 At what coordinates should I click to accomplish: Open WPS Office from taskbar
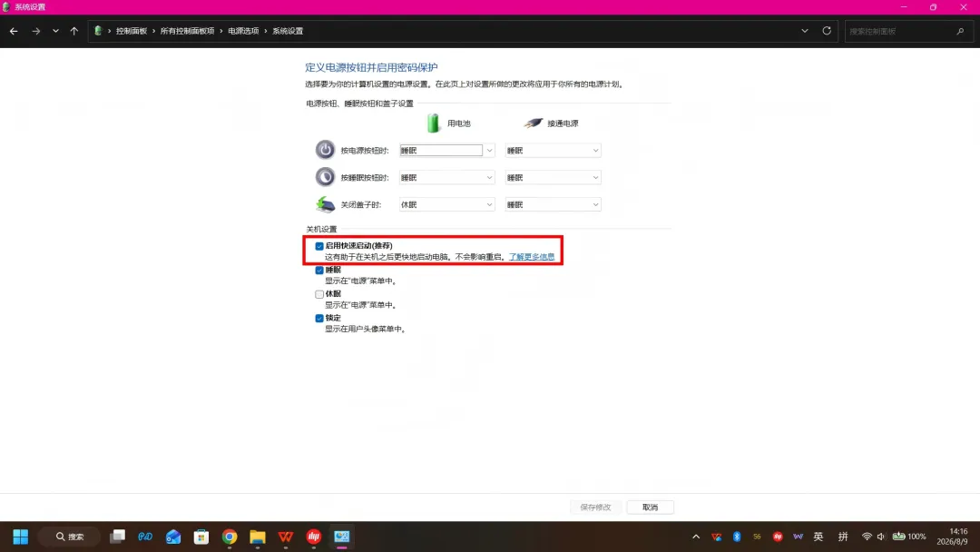point(286,537)
